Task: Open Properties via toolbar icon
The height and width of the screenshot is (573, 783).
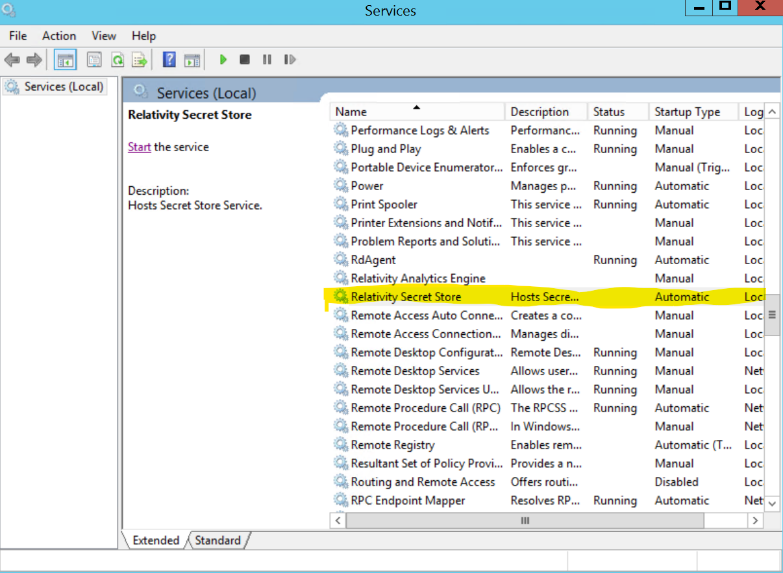Action: [x=94, y=60]
